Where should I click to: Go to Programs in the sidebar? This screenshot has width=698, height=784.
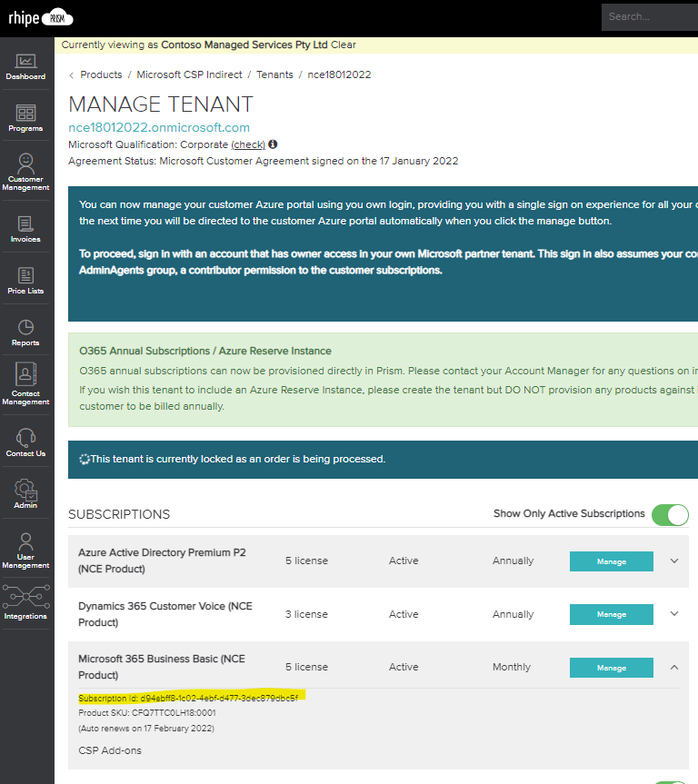[25, 118]
